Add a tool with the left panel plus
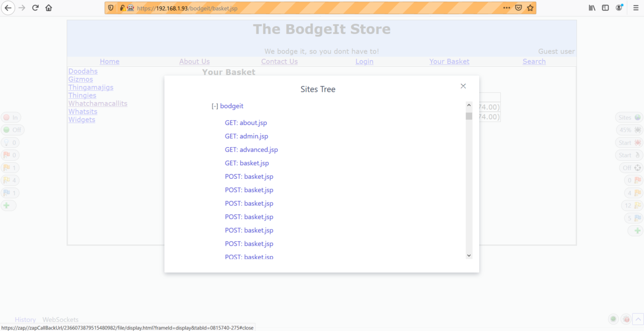 [x=8, y=205]
